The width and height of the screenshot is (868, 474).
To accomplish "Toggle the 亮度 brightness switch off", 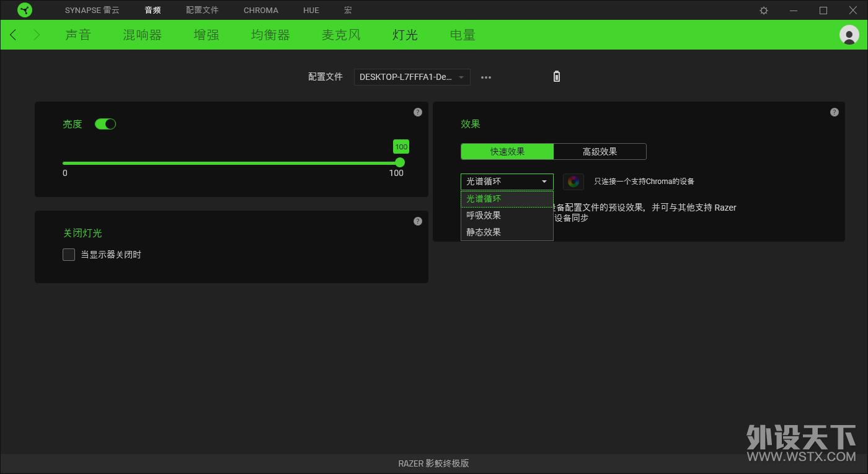I will point(105,124).
